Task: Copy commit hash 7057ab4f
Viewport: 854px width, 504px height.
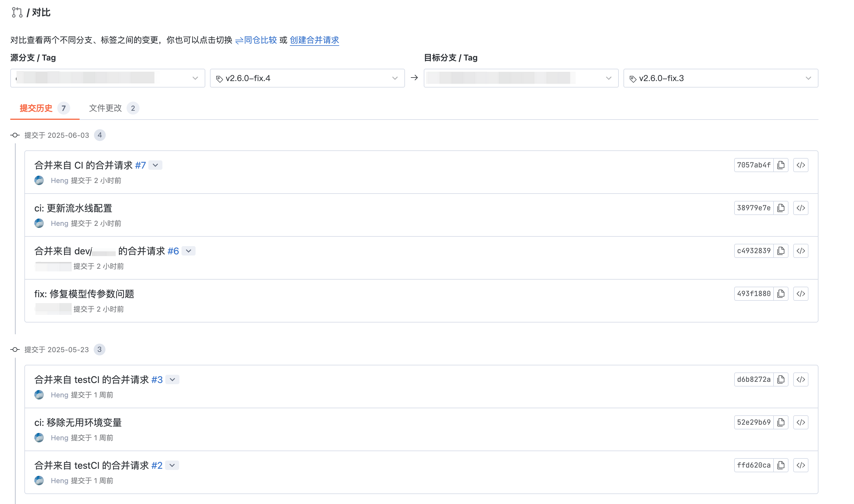Action: (781, 165)
